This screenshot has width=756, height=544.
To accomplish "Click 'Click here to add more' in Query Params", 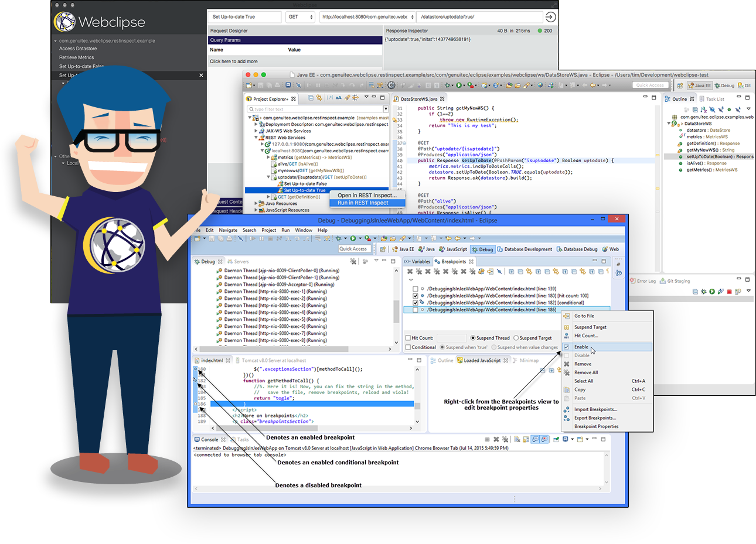I will pyautogui.click(x=234, y=61).
